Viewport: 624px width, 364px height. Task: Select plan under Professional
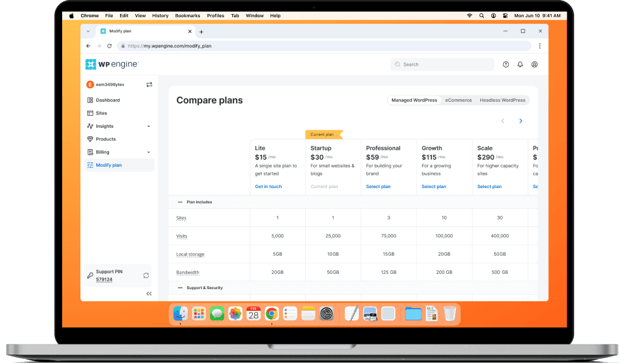(x=378, y=186)
